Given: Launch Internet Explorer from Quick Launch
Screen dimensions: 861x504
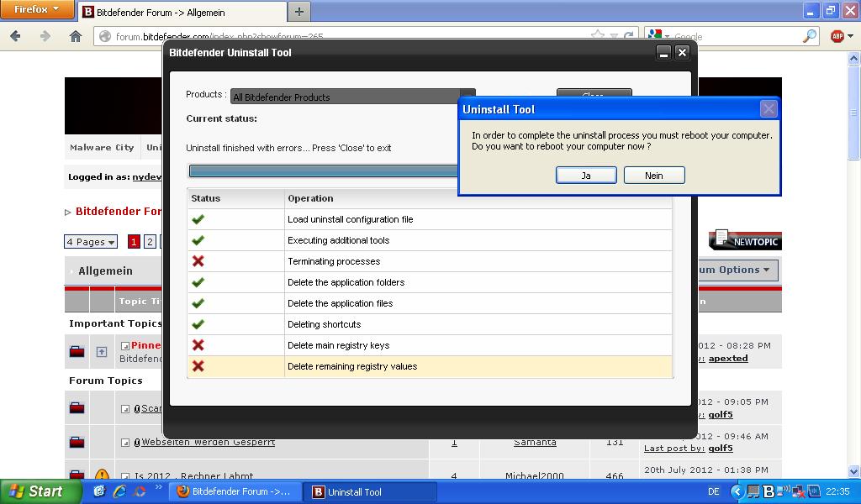Looking at the screenshot, I should [119, 491].
